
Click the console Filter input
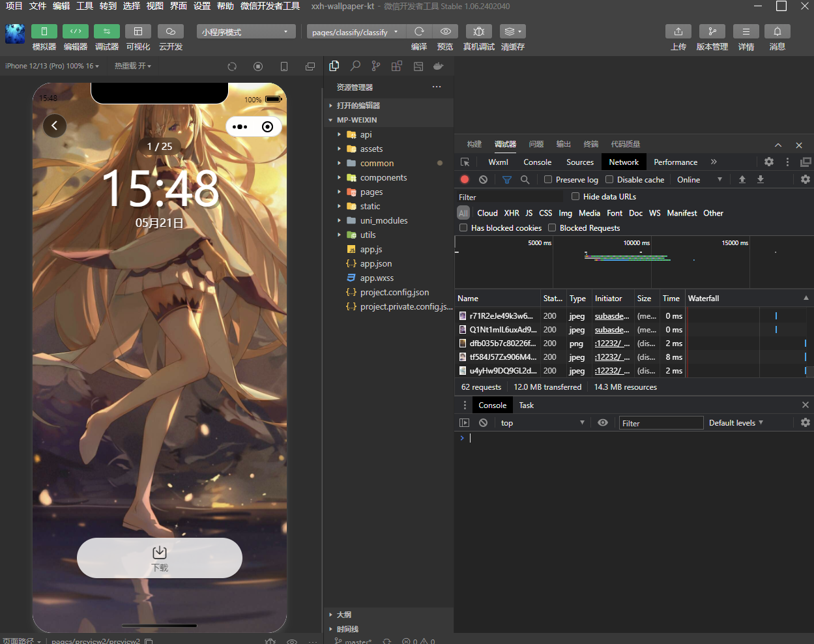(661, 422)
